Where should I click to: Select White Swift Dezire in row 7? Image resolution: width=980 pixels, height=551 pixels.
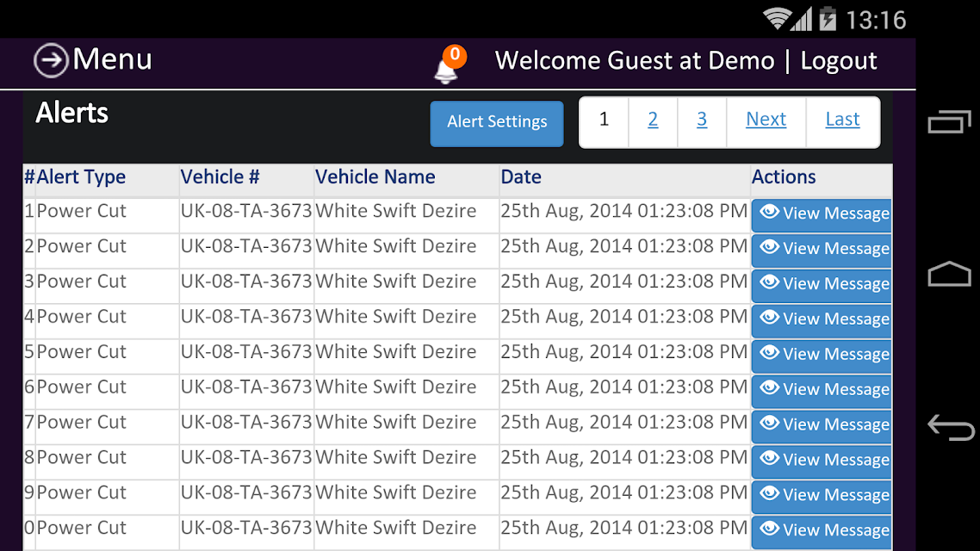(395, 423)
